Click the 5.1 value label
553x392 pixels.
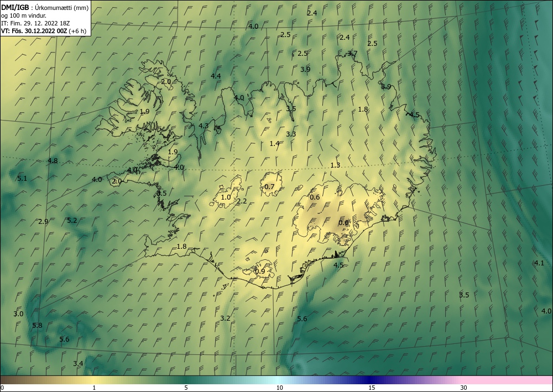coord(22,179)
